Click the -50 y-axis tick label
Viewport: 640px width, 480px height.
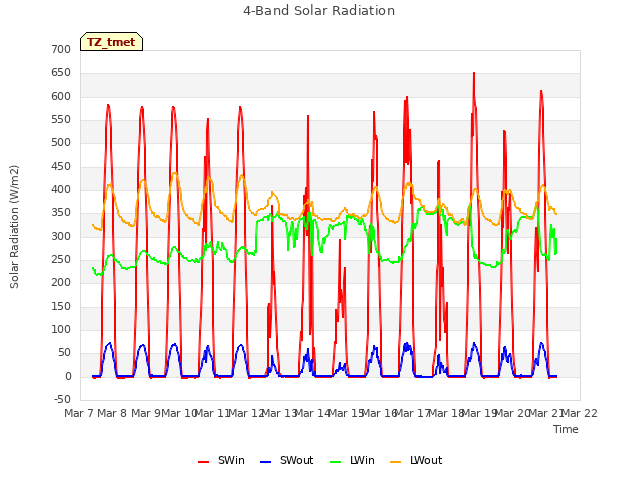62,400
